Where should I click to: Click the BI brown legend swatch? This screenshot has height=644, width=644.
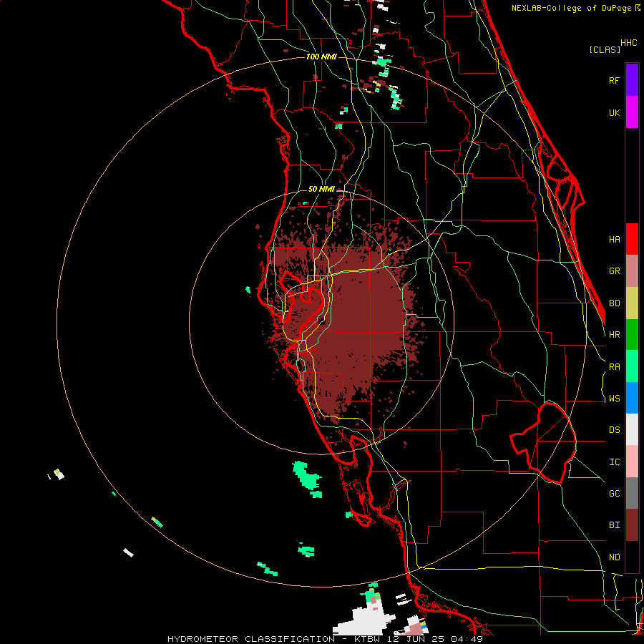[x=632, y=525]
